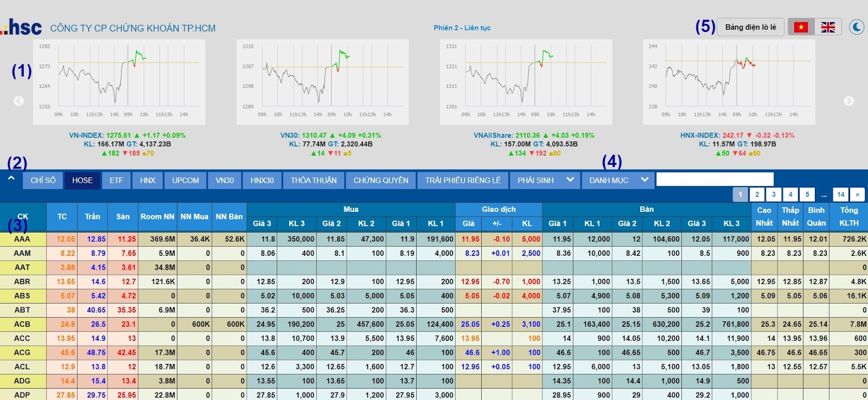Open stock ABS row symbol
Image resolution: width=868 pixels, height=400 pixels.
22,296
